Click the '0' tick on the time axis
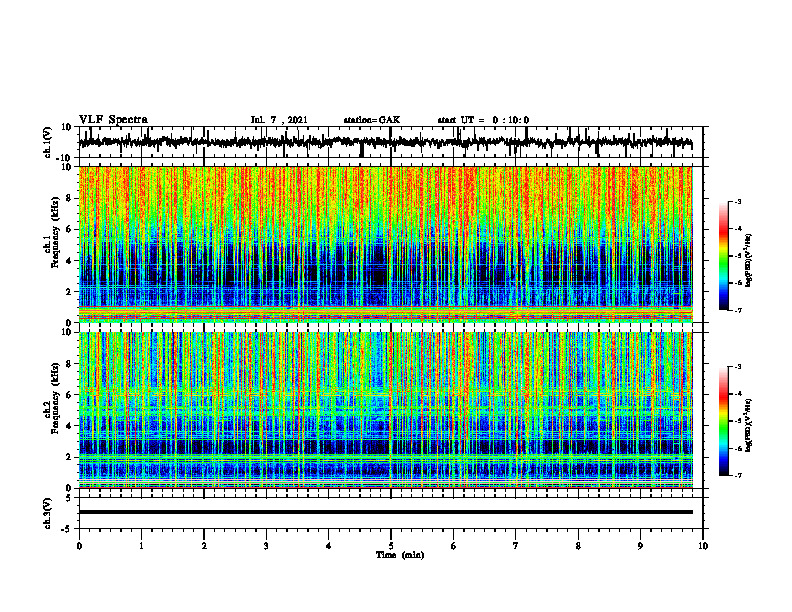The width and height of the screenshot is (792, 612). pyautogui.click(x=79, y=546)
